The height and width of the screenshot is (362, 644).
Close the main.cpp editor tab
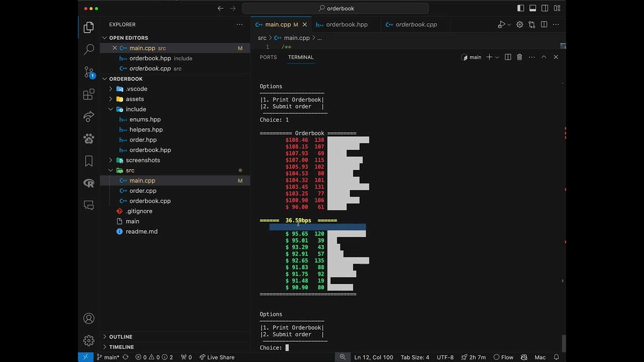pyautogui.click(x=304, y=24)
